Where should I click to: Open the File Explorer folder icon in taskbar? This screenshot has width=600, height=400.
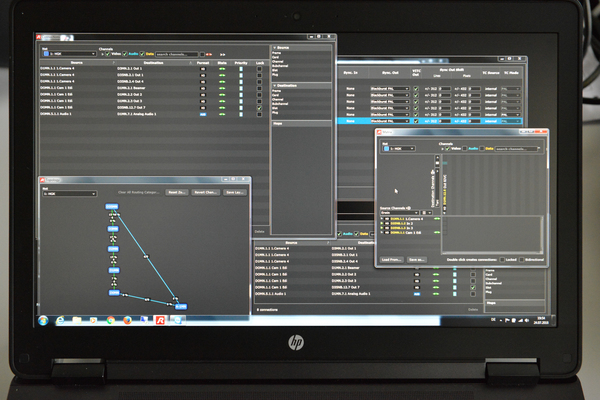tap(79, 319)
